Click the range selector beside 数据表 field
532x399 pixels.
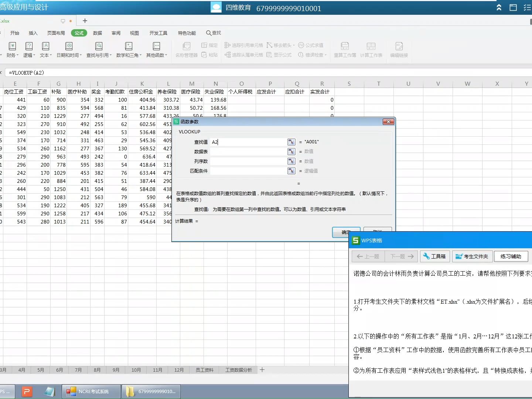tap(291, 151)
